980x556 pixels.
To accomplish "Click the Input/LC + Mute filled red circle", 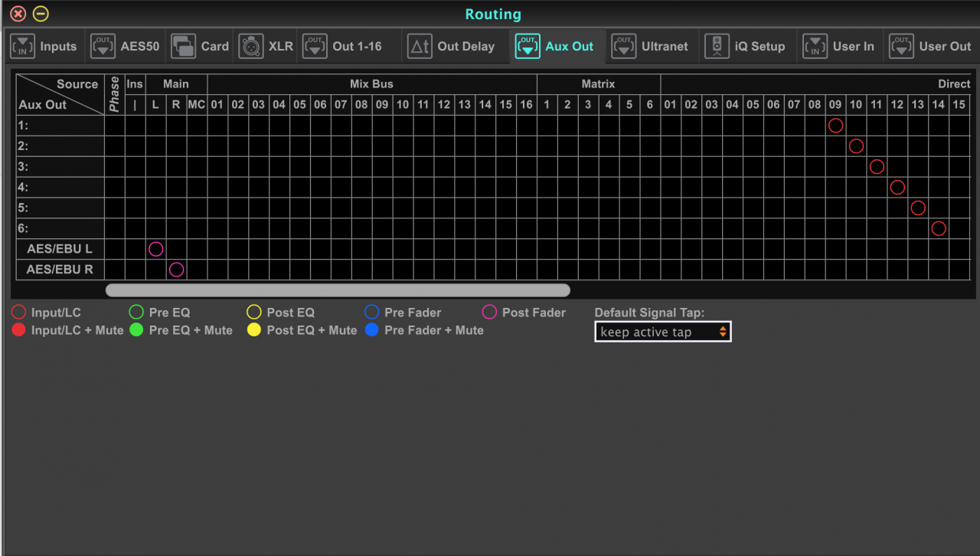I will coord(19,330).
